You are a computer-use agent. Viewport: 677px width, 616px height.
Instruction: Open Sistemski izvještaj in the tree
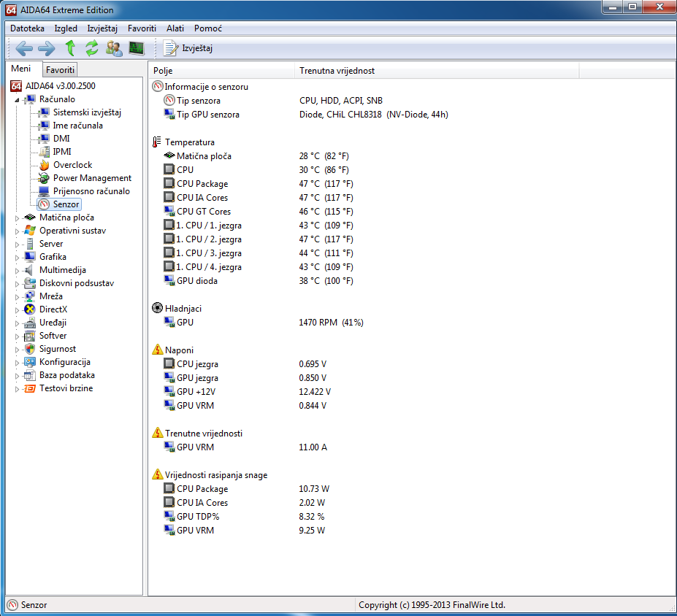tap(87, 112)
